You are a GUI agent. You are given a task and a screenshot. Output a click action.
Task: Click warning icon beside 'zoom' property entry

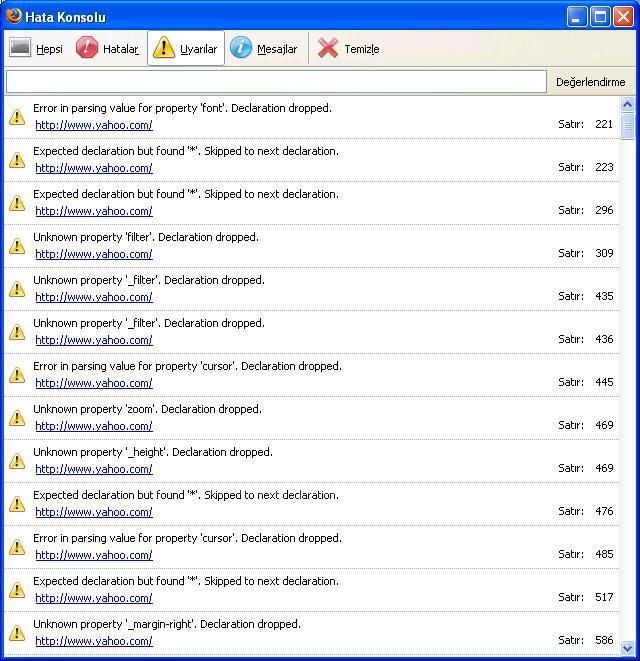(x=17, y=418)
